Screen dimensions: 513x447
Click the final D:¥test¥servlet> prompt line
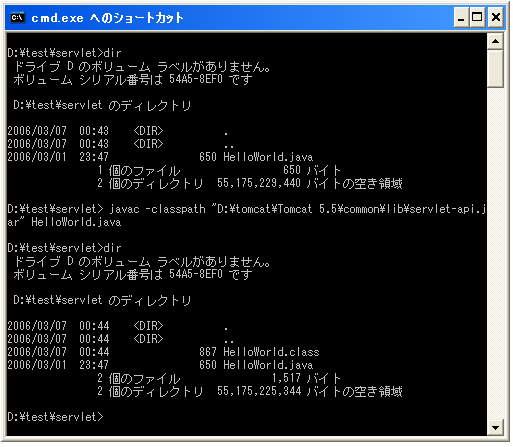[55, 417]
